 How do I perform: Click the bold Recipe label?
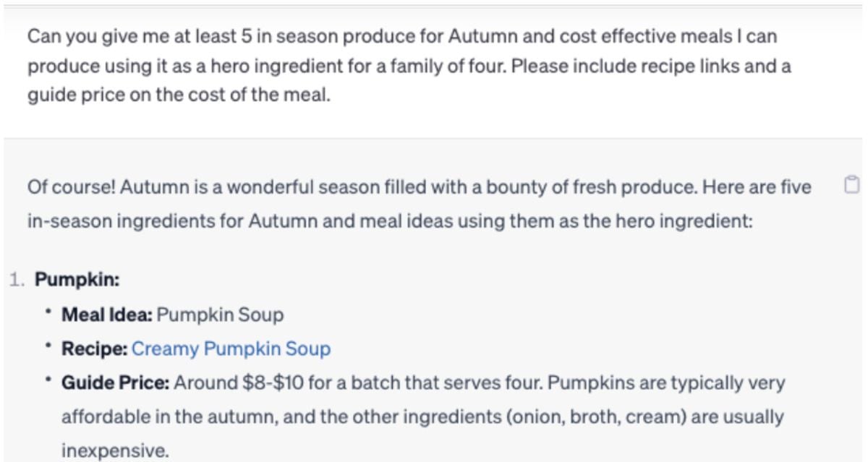94,349
